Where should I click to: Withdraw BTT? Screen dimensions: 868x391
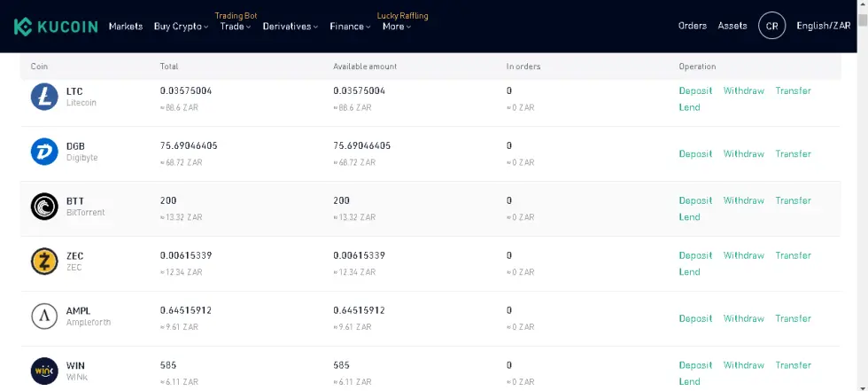click(x=743, y=200)
